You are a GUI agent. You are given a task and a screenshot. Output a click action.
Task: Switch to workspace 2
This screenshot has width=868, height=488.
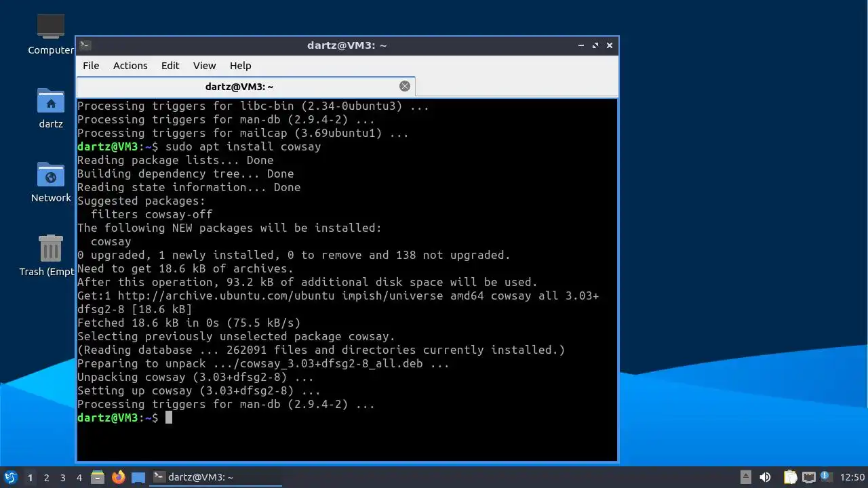(x=47, y=478)
